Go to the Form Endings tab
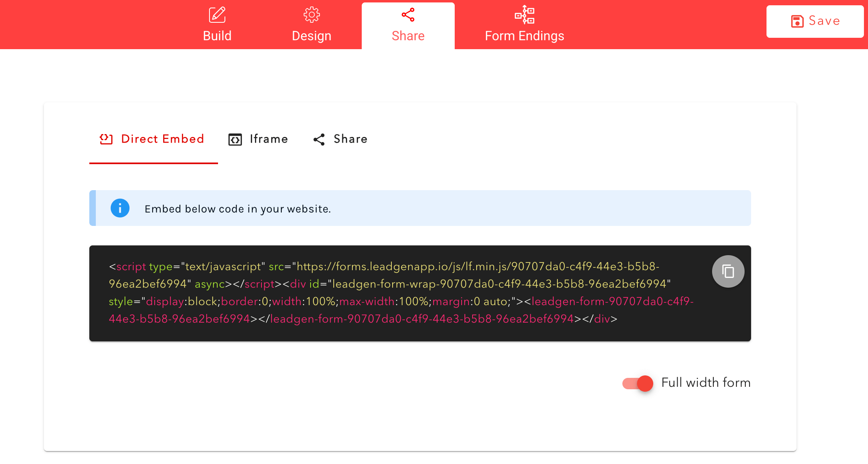Screen dimensions: 868x464 (525, 36)
